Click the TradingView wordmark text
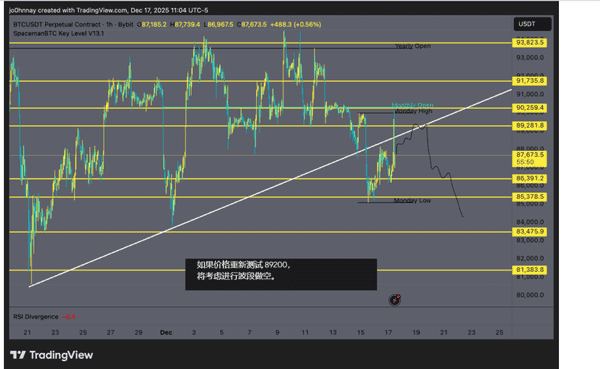The height and width of the screenshot is (369, 600). [x=61, y=355]
